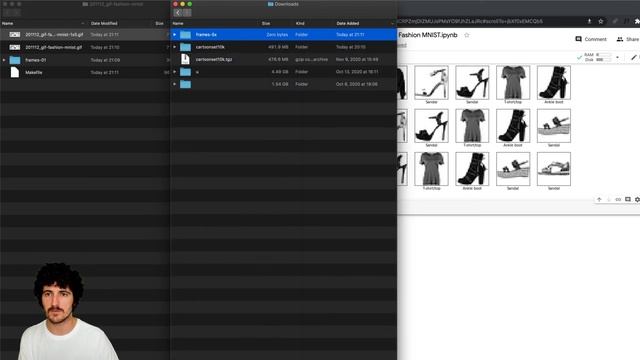
Task: Bookmark the page with the address bar star
Action: tap(600, 21)
